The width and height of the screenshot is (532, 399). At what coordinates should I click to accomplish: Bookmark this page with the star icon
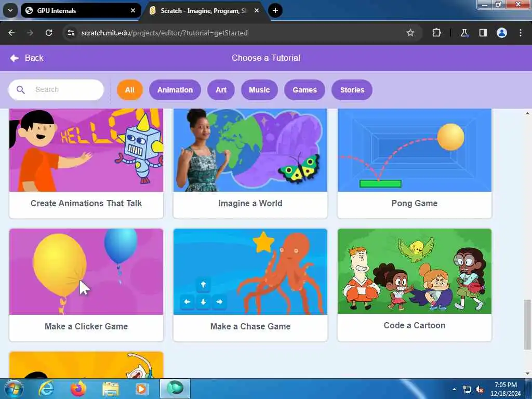410,33
